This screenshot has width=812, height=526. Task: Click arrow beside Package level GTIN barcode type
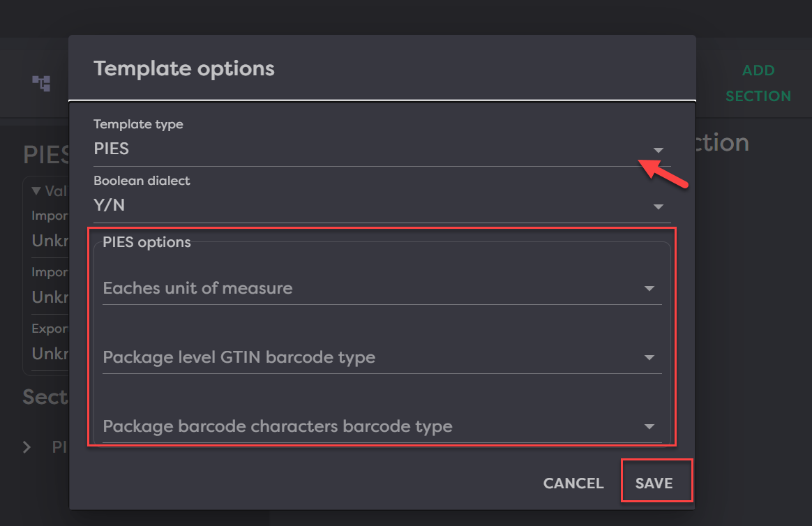pyautogui.click(x=649, y=358)
